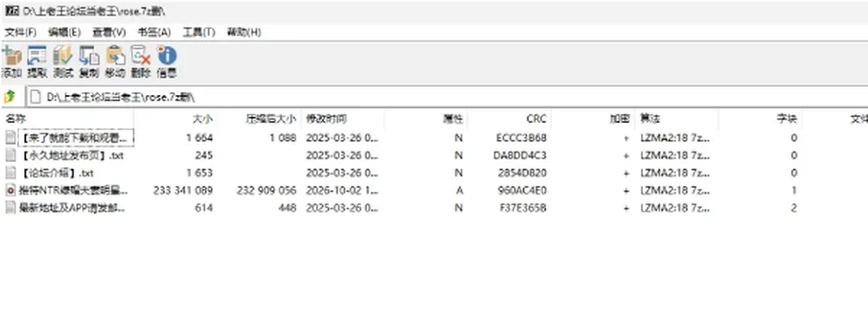868x332 pixels.
Task: Click the CRC value ECCC3B68
Action: pyautogui.click(x=522, y=138)
